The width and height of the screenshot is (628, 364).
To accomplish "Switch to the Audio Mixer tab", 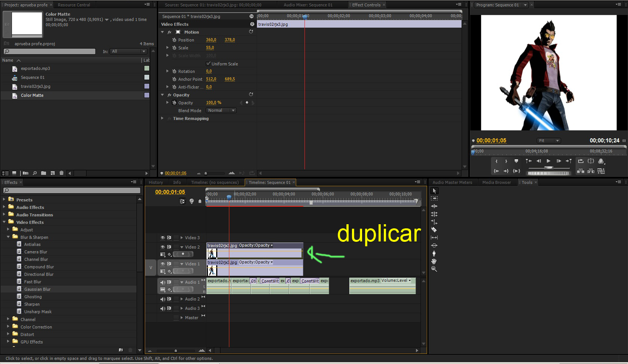I will (308, 5).
